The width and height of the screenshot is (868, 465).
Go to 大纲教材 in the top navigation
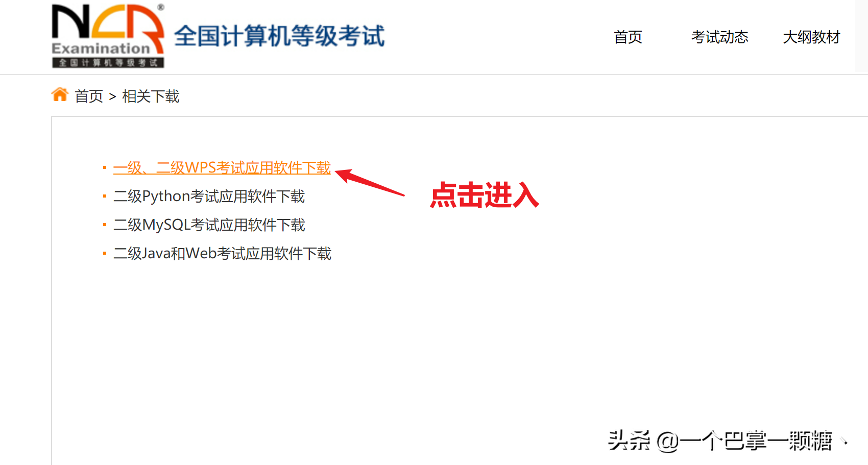click(812, 37)
